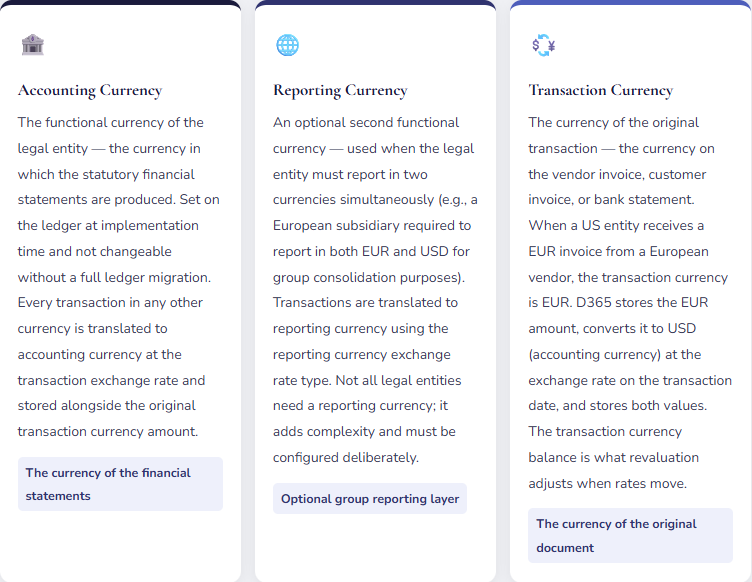Click the globe icon for Reporting Currency

(x=288, y=45)
